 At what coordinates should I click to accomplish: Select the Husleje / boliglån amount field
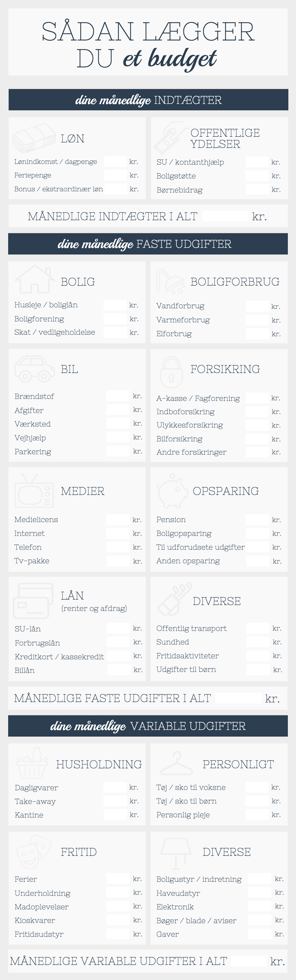(x=115, y=305)
